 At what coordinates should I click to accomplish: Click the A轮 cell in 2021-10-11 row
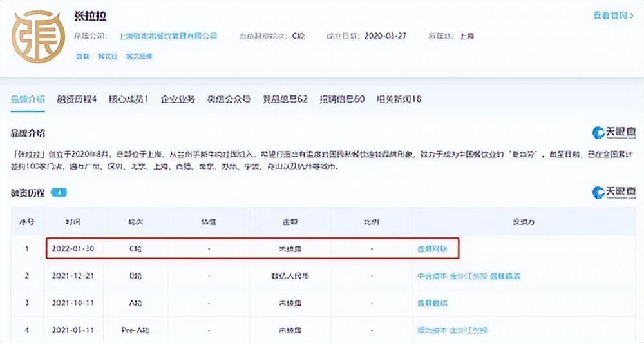[135, 303]
